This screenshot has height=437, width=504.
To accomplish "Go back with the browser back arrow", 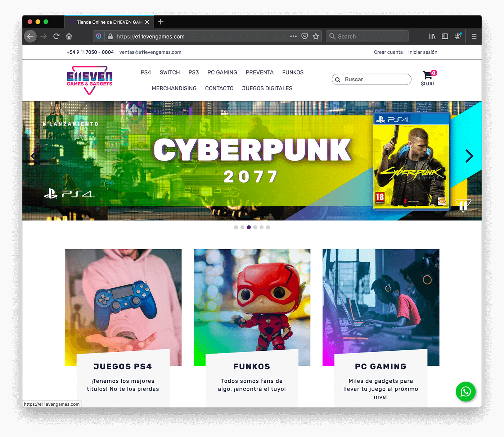I will coord(30,36).
